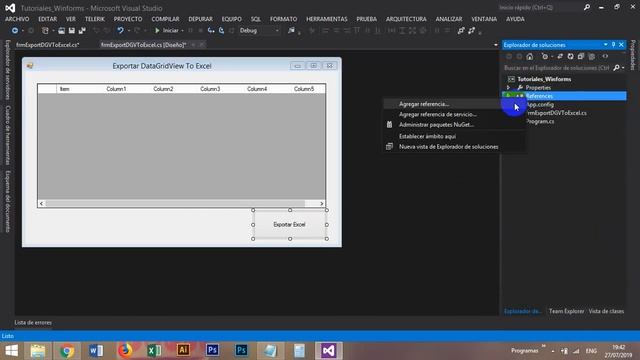Open the PROYECTO menu
The width and height of the screenshot is (640, 360).
[x=128, y=19]
